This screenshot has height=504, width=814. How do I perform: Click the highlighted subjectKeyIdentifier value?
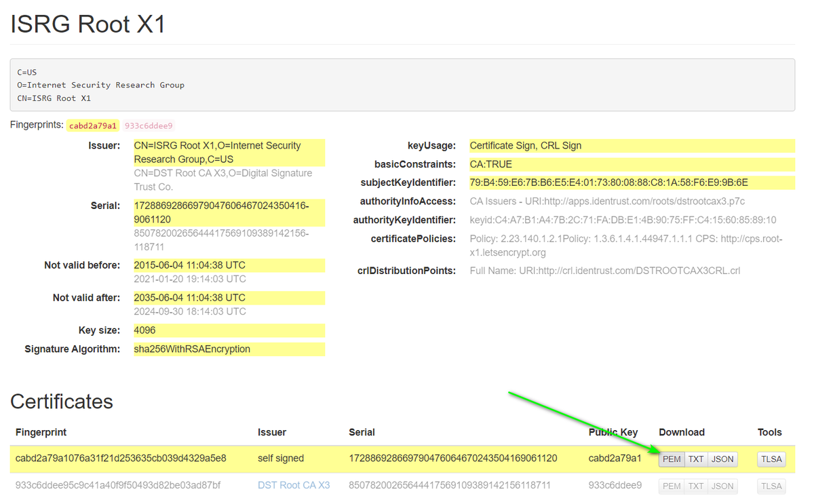click(x=632, y=182)
